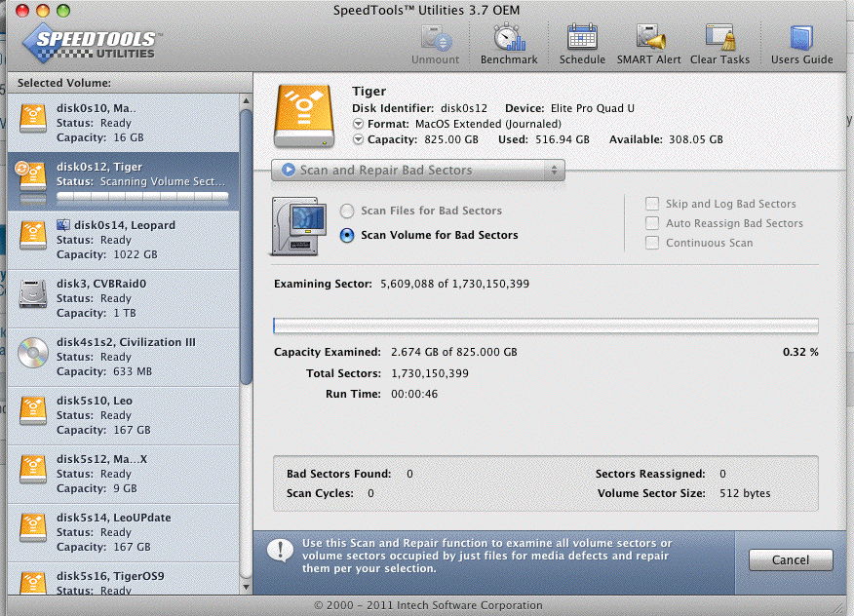
Task: Click the large Tiger FireWire drive icon
Action: tap(304, 115)
